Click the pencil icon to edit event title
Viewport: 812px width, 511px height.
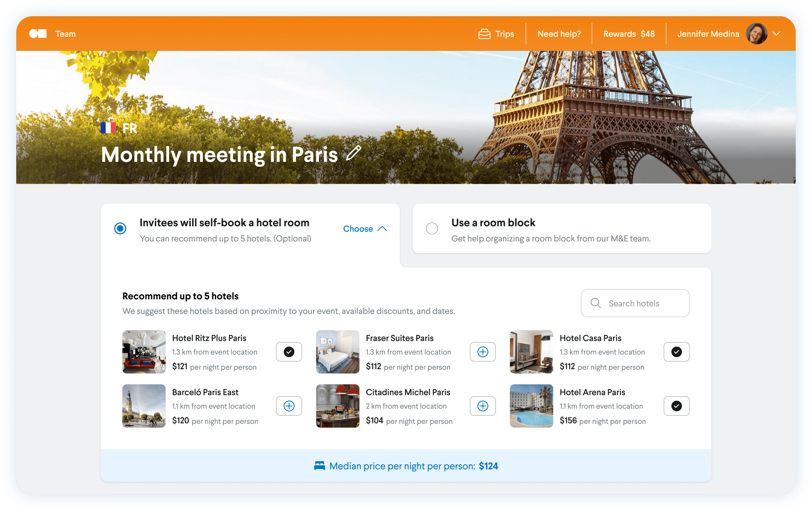(354, 153)
